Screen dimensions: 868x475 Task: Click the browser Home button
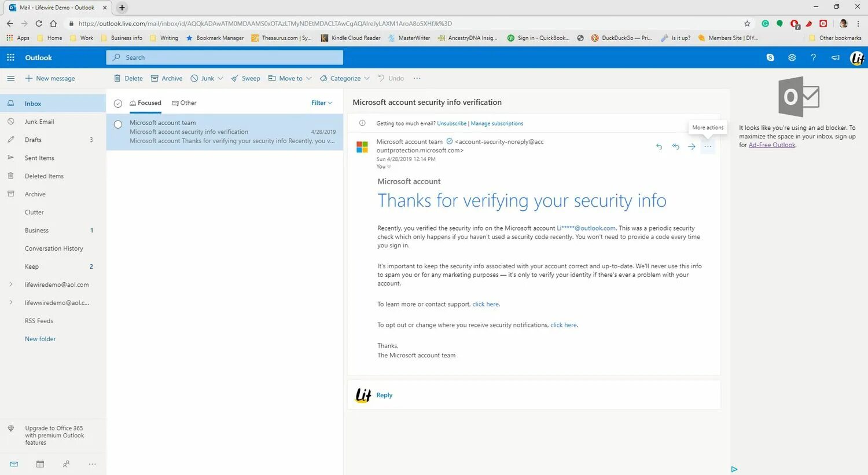click(53, 23)
